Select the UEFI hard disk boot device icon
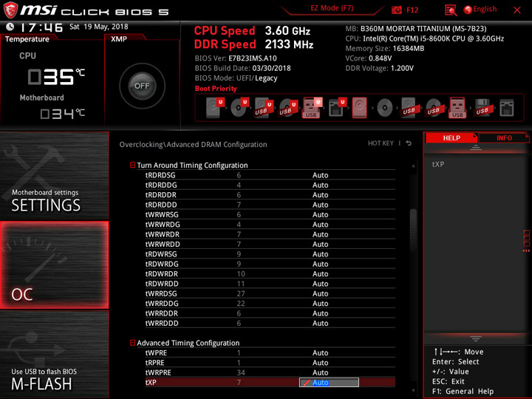 [x=215, y=108]
